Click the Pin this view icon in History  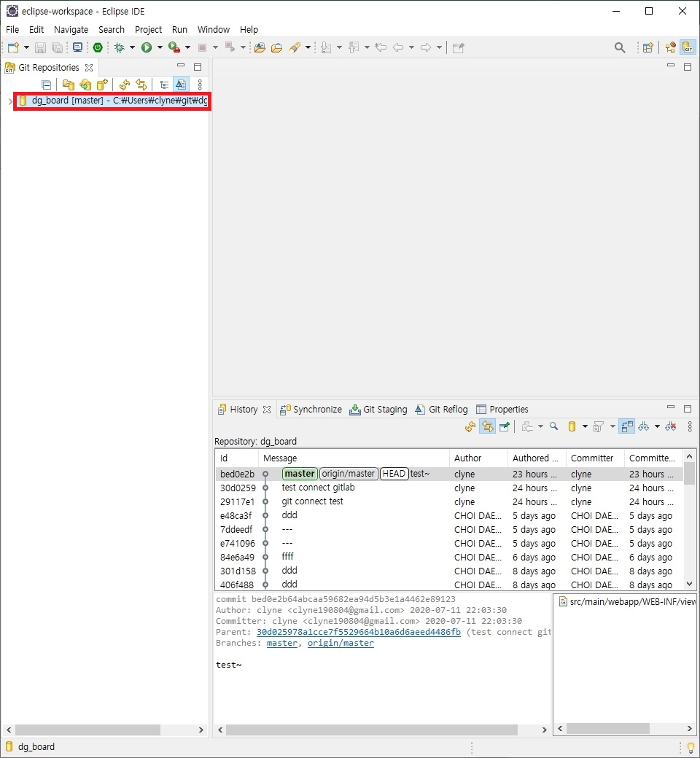(505, 427)
